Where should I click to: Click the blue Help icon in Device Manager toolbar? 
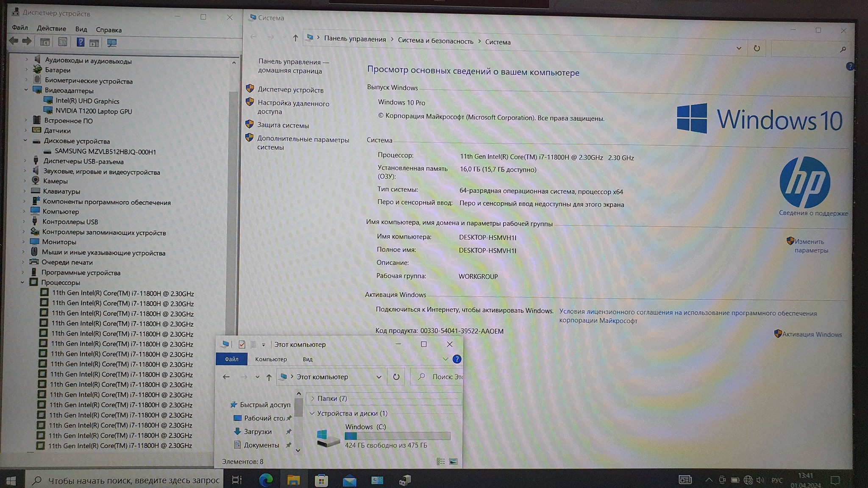[80, 42]
